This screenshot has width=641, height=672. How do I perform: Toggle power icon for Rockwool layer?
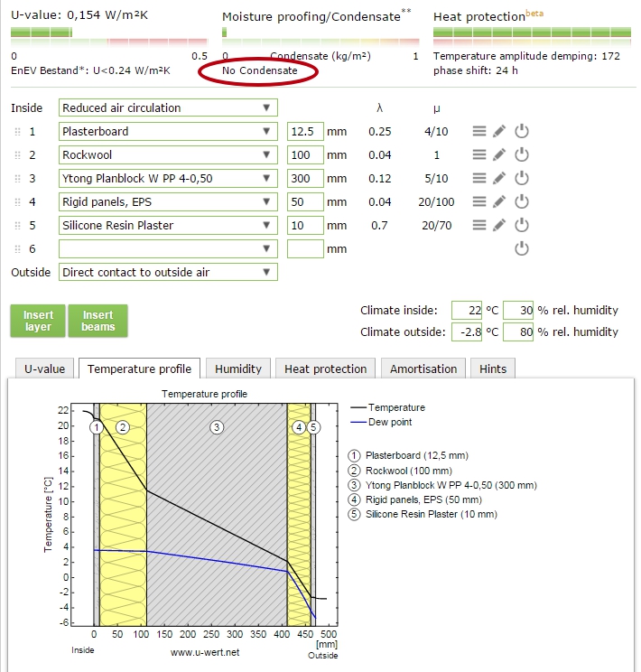click(x=522, y=154)
